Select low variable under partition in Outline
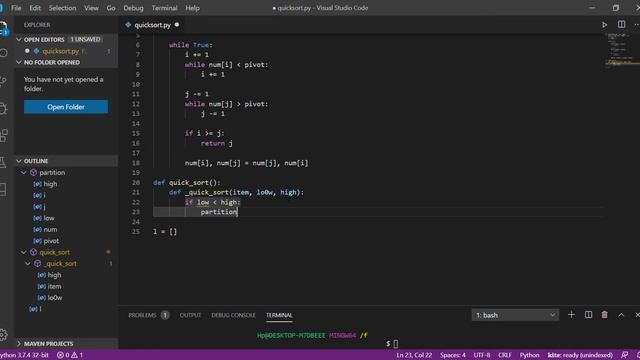 (49, 218)
